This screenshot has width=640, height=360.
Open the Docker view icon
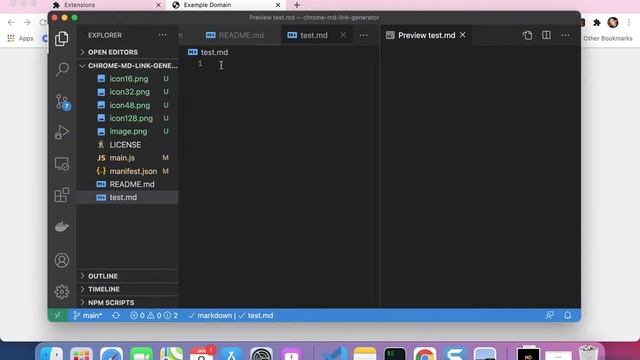point(62,227)
